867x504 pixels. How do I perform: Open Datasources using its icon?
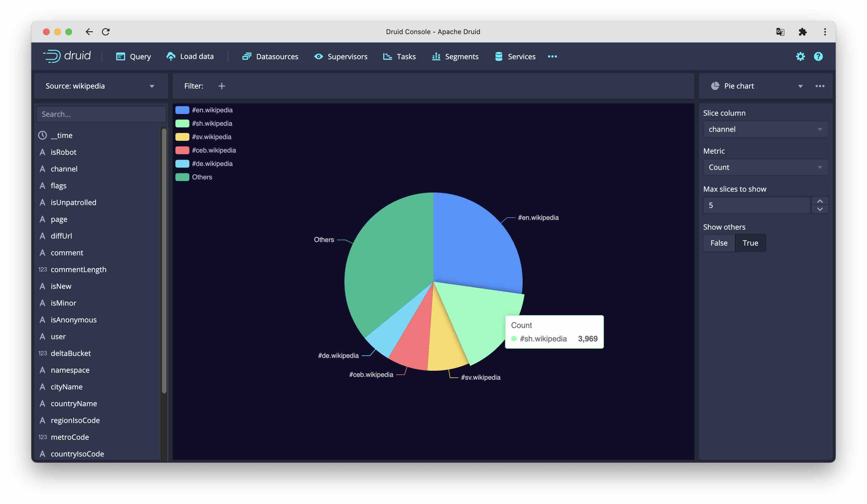pos(246,56)
